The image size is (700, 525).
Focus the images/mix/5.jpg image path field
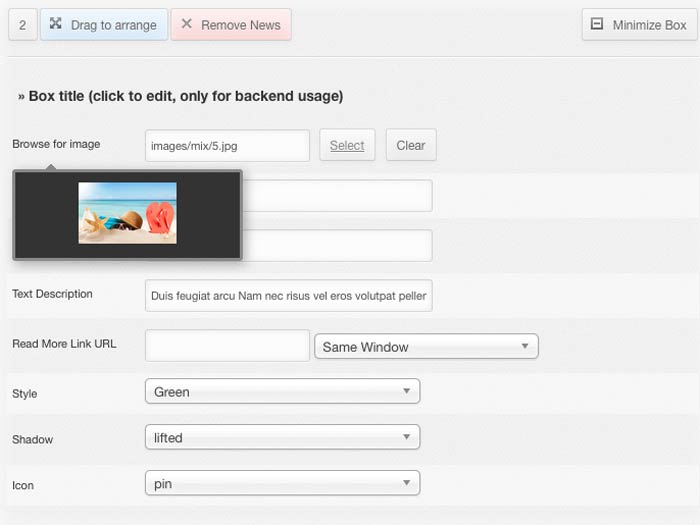[227, 146]
